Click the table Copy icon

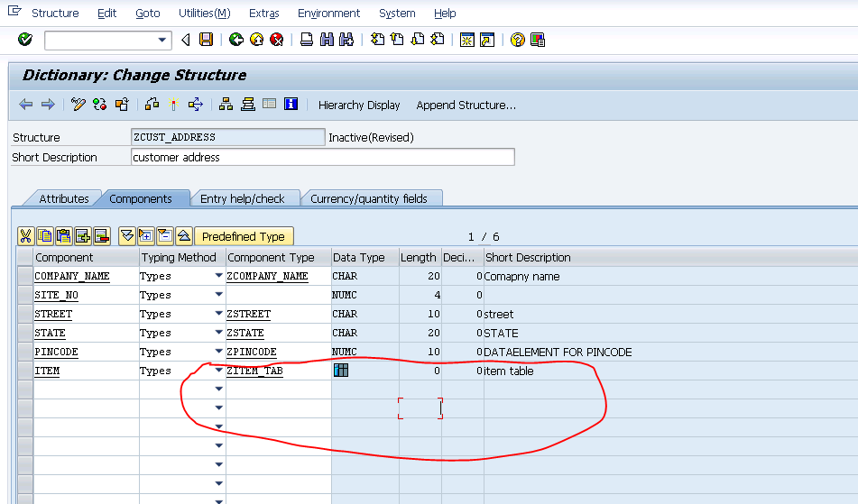pos(44,236)
